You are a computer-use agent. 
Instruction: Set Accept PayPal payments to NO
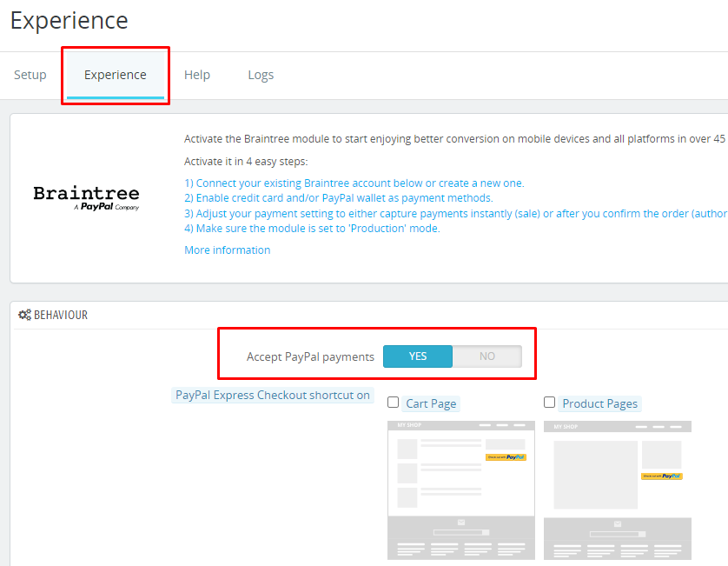487,356
